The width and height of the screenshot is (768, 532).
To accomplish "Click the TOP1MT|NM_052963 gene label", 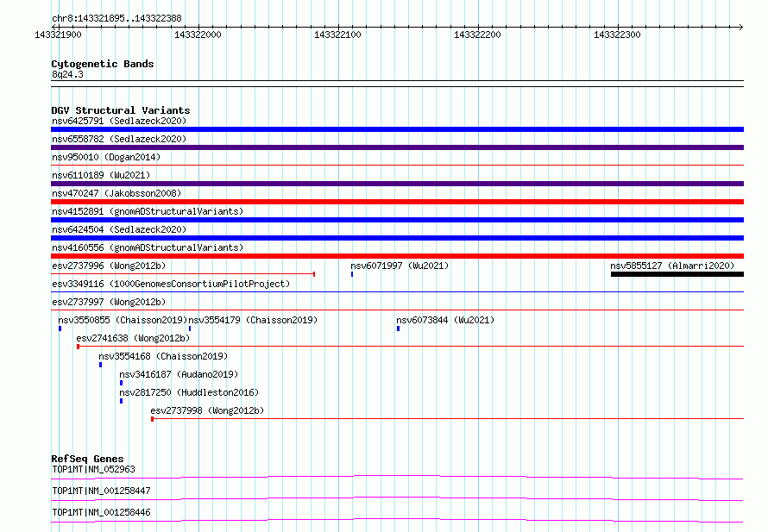I will [93, 469].
